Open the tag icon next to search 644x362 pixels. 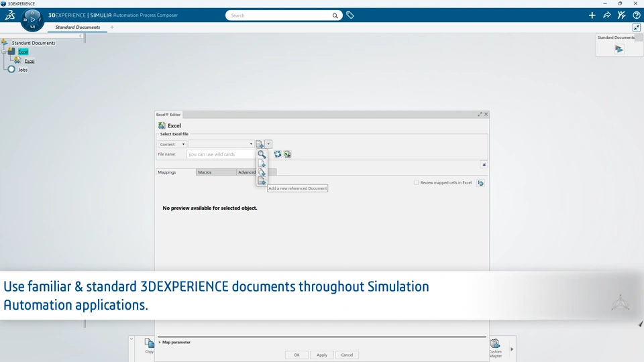click(x=350, y=15)
